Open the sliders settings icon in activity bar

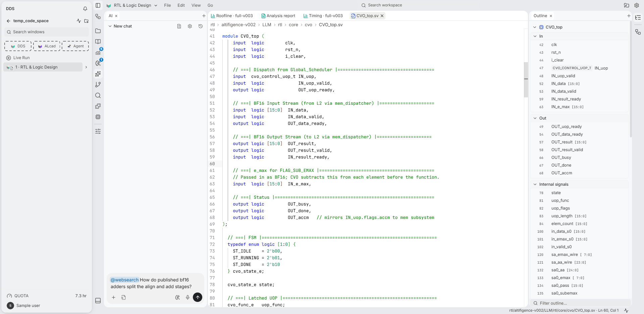click(x=98, y=131)
